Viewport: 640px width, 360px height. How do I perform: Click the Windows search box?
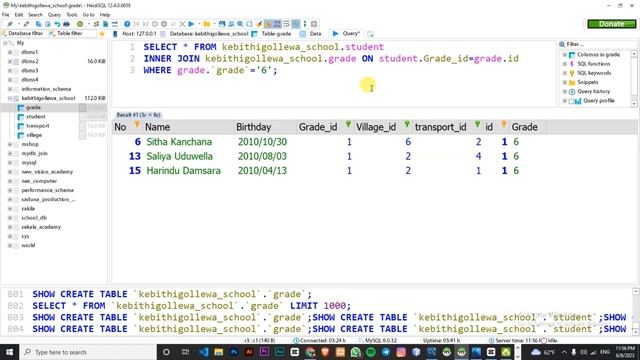click(88, 352)
